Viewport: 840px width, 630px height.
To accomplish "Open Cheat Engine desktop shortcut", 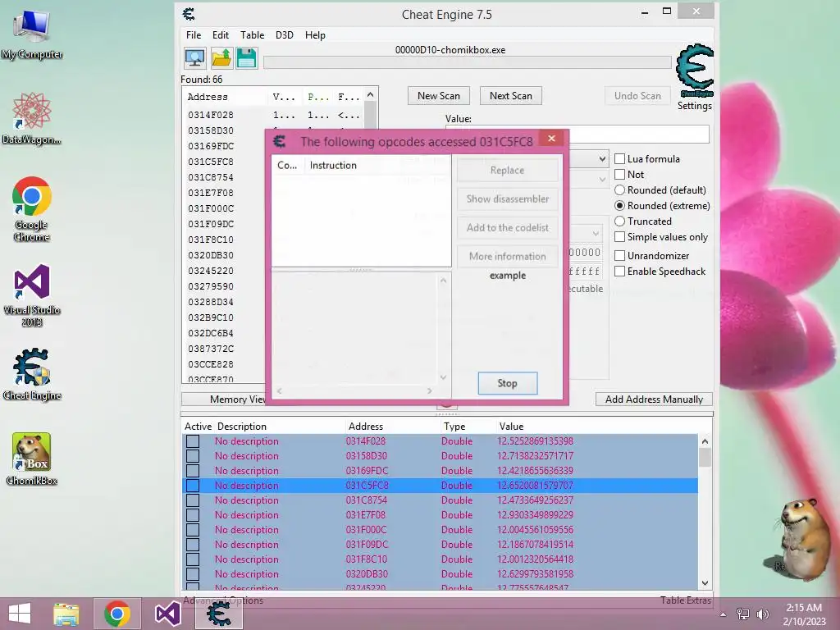I will 32,374.
